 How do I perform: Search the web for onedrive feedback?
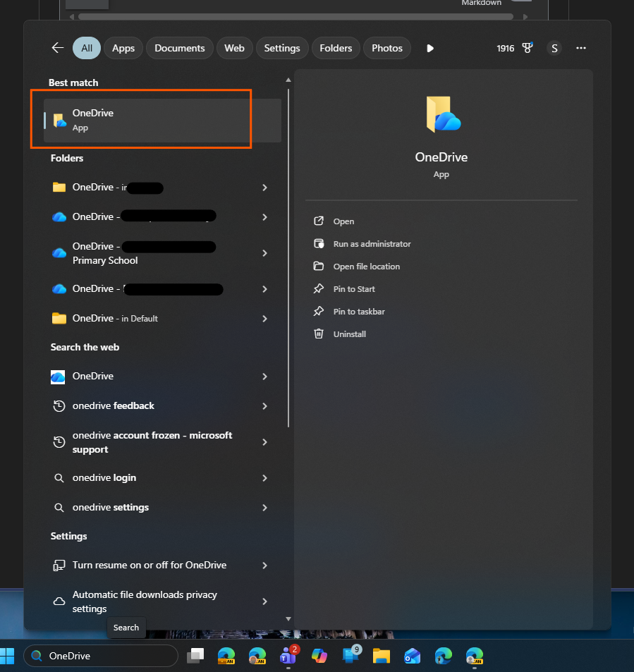tap(162, 406)
